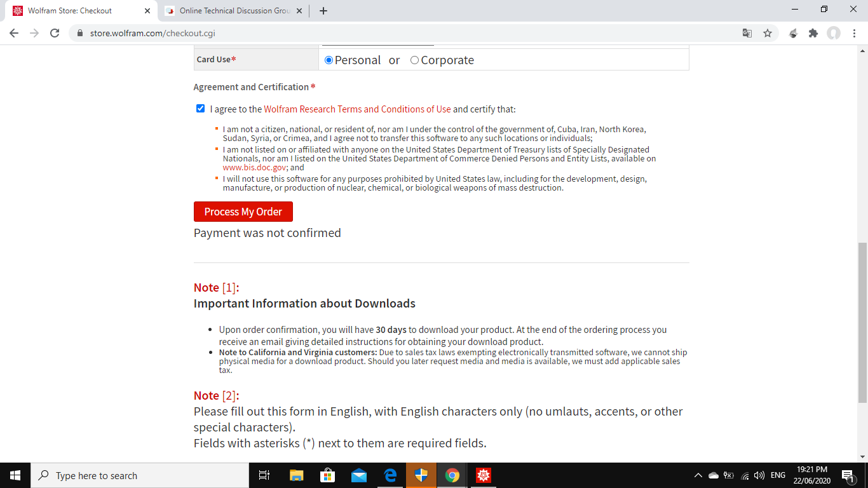868x488 pixels.
Task: Open Wolfram Mathematica from the taskbar
Action: point(484,475)
